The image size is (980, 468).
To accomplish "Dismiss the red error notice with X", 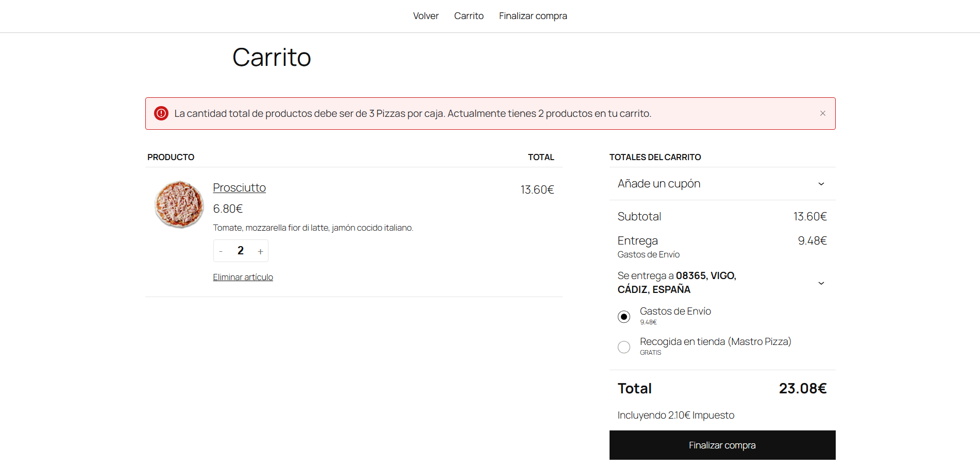I will (x=822, y=113).
